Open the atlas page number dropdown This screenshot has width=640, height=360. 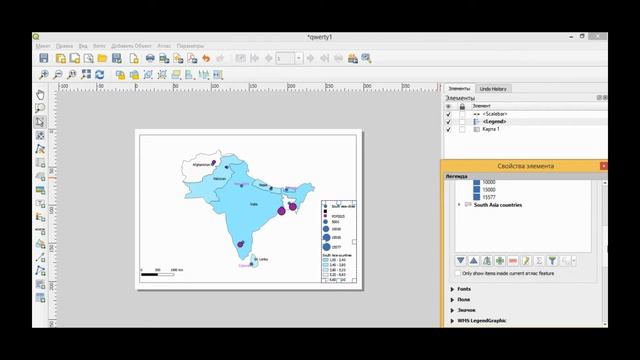tap(299, 58)
